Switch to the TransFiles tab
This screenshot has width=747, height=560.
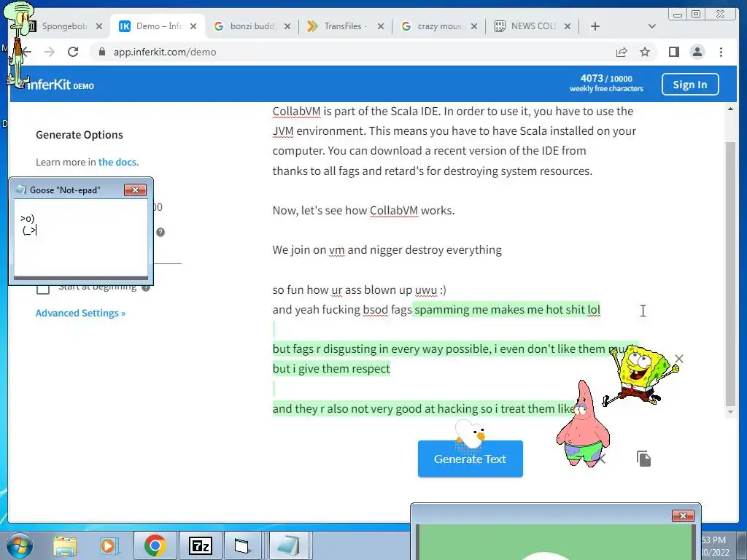click(x=345, y=26)
